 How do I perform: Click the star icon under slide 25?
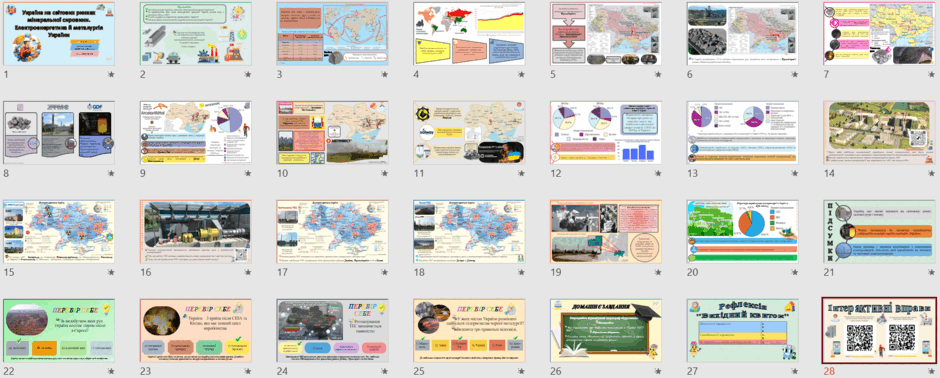click(x=521, y=372)
